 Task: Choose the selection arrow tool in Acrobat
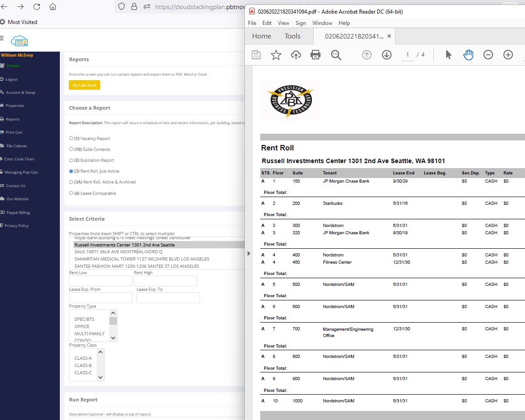point(449,55)
